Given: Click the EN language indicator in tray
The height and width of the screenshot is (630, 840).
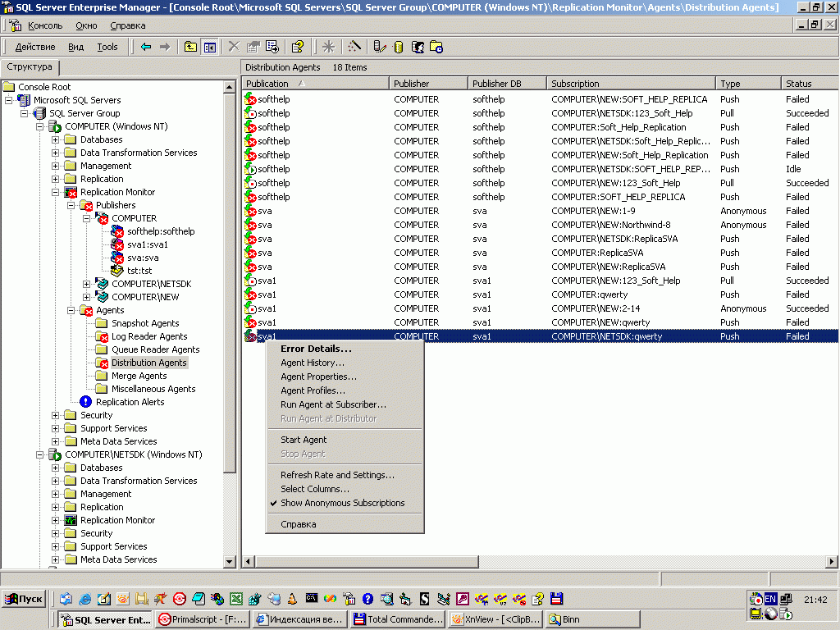Looking at the screenshot, I should click(x=770, y=599).
